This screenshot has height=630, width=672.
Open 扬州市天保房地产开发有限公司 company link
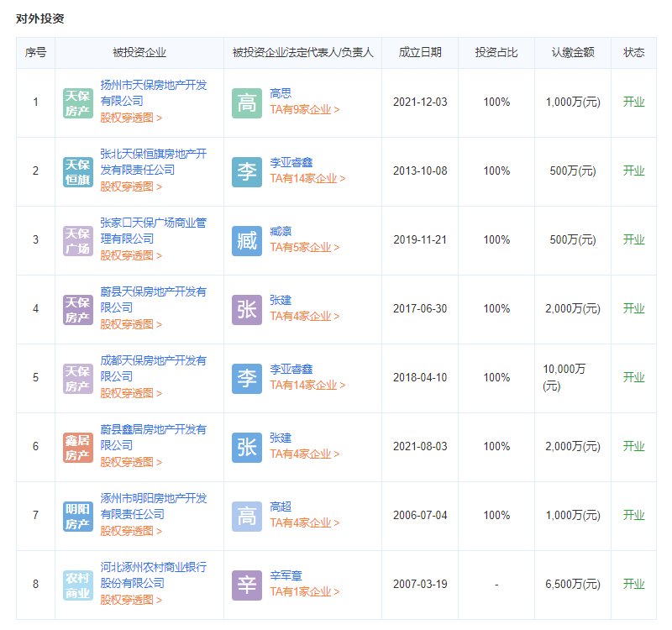pos(154,93)
